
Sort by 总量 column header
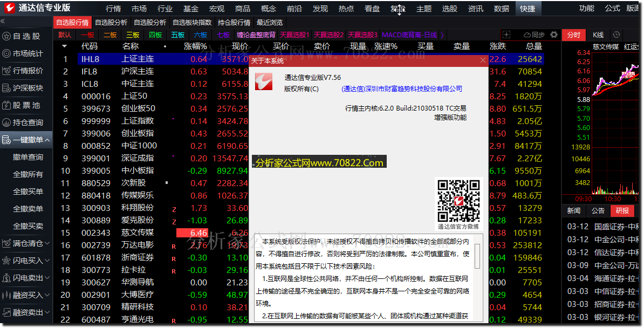pyautogui.click(x=533, y=46)
